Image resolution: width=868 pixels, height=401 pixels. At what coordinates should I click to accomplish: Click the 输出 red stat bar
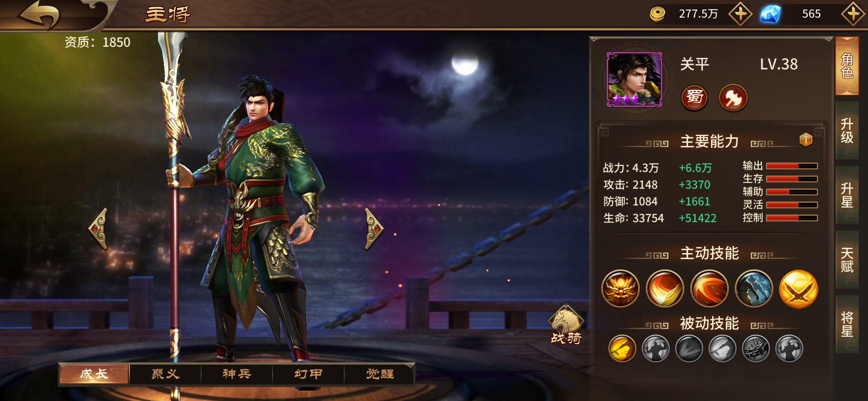click(x=792, y=166)
